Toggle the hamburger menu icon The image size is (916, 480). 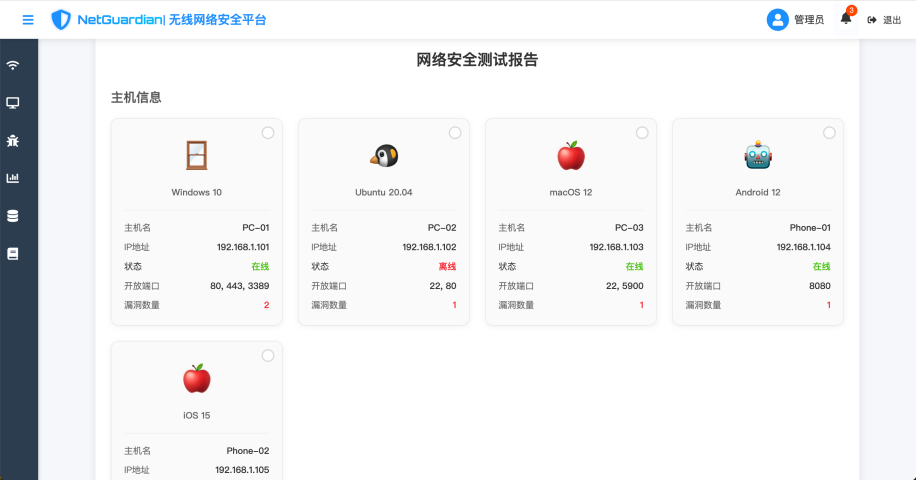tap(27, 20)
